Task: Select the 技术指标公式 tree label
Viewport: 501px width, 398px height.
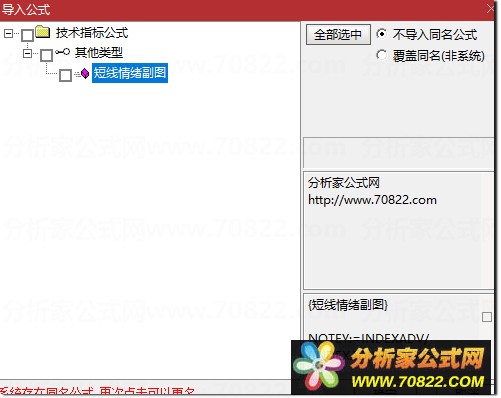Action: point(92,33)
